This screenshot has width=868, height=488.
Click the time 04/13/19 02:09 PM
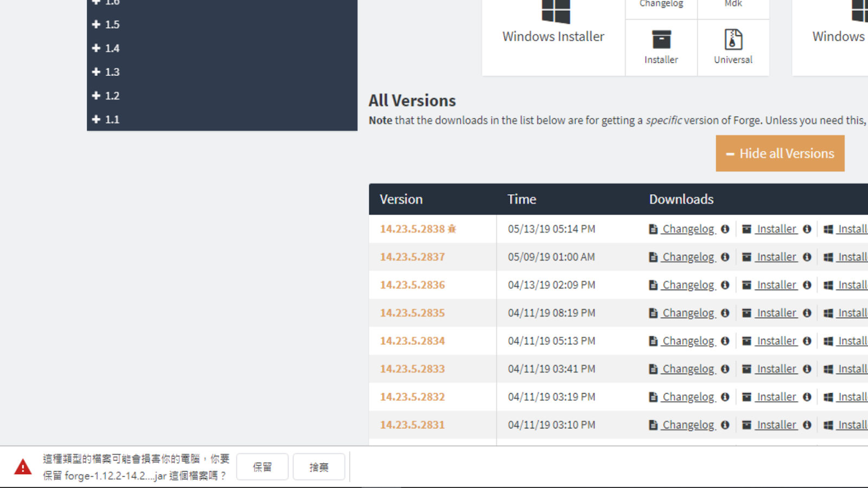pos(552,285)
